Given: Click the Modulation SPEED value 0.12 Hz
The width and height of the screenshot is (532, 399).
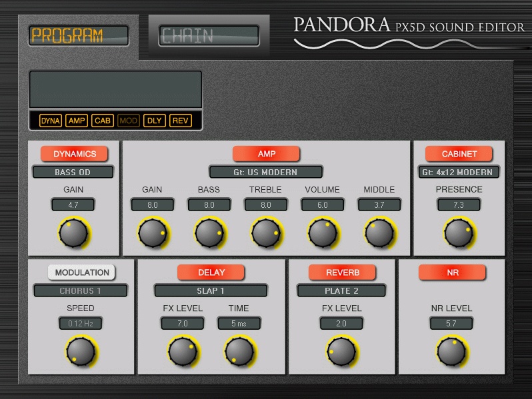Looking at the screenshot, I should (81, 324).
